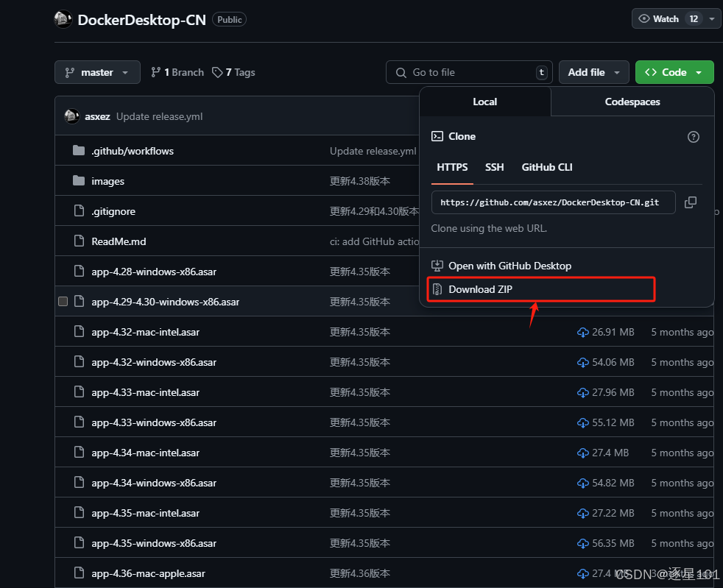Click the terminal icon beside Clone heading

click(437, 136)
